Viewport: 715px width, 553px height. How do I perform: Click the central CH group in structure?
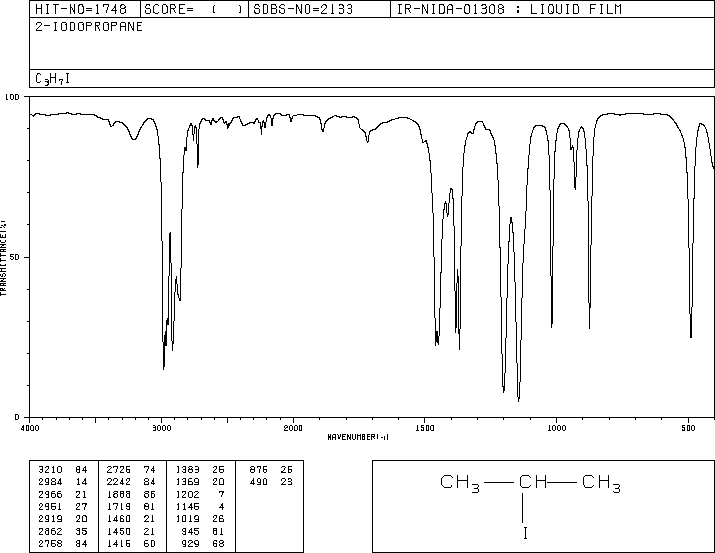(533, 481)
